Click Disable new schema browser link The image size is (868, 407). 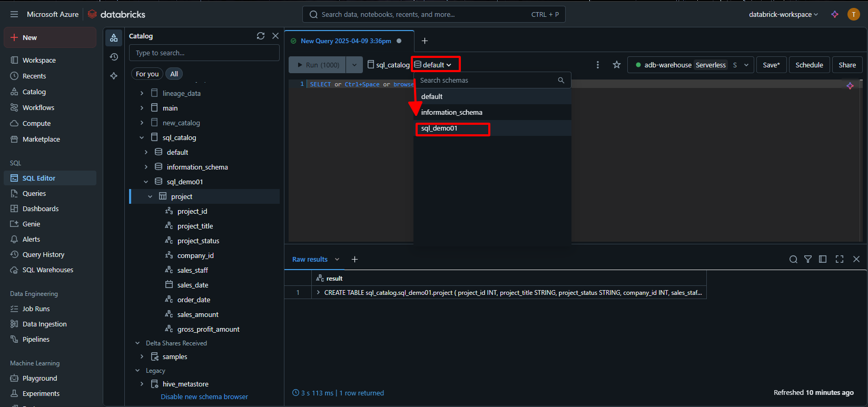click(204, 396)
